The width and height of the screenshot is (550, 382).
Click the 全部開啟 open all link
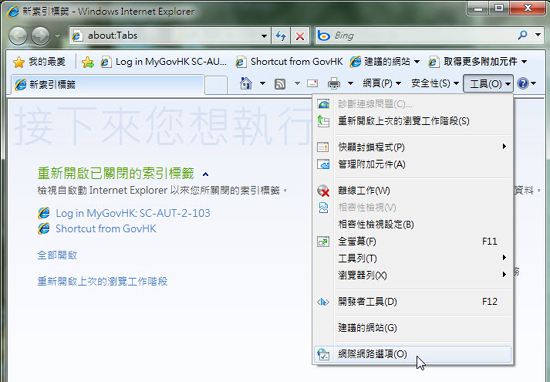57,255
